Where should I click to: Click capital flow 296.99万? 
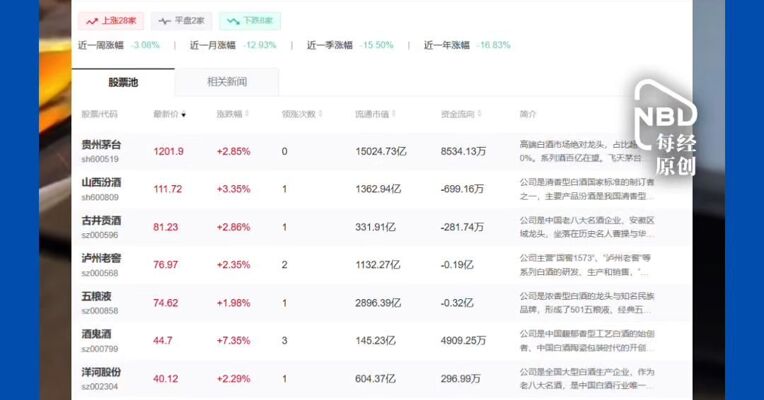pos(460,379)
